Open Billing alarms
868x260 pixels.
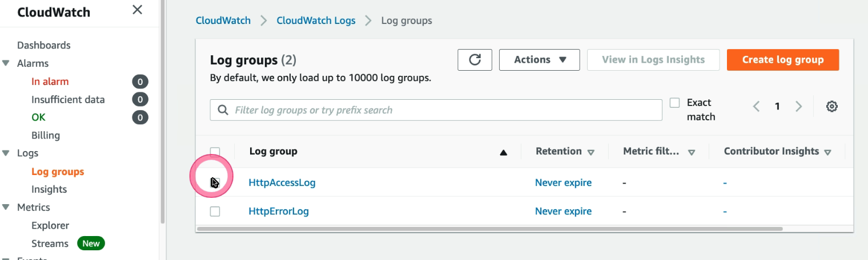click(x=46, y=136)
